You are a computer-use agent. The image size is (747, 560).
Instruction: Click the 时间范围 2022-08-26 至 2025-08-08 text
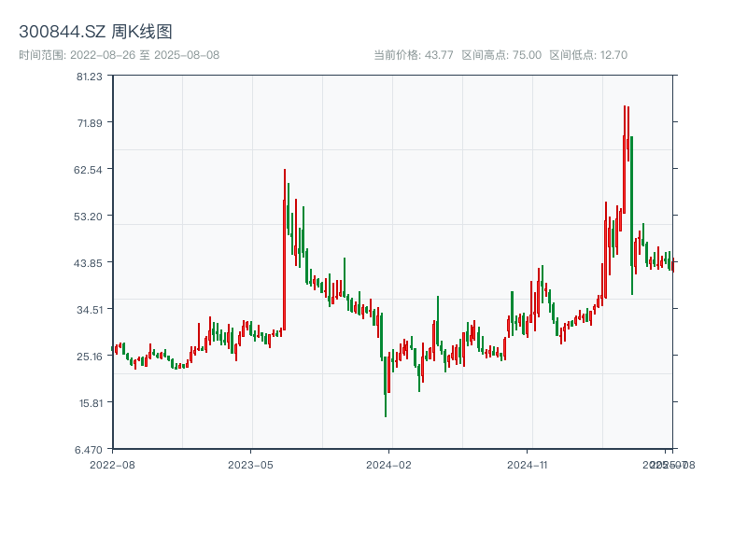pos(120,55)
